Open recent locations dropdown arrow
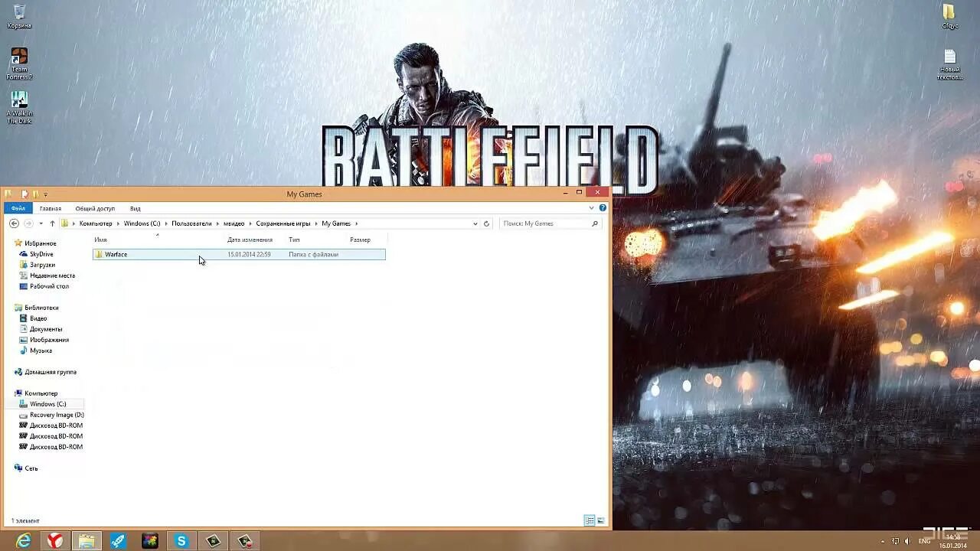 (x=41, y=223)
